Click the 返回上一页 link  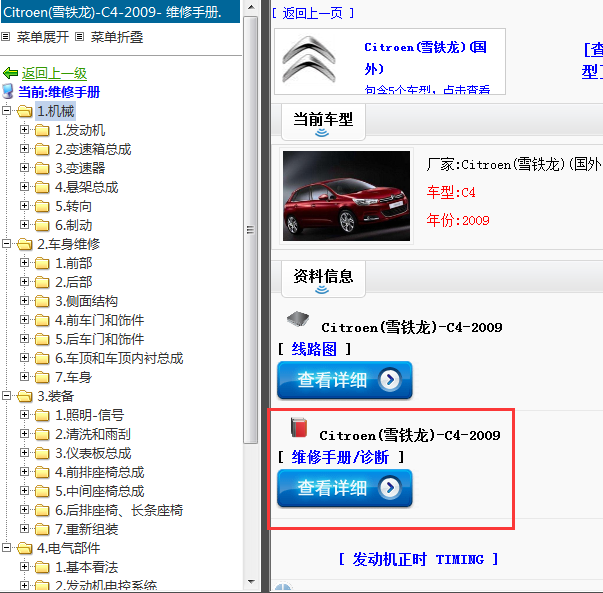[x=313, y=13]
